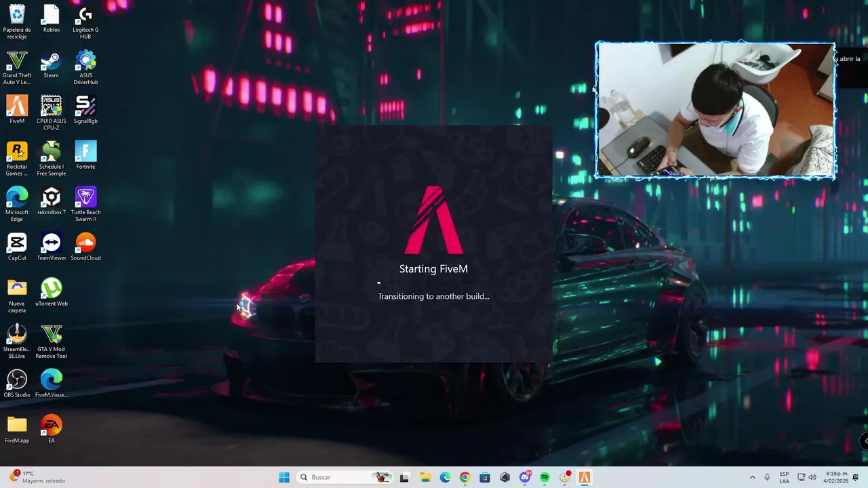Open Google Chrome from the taskbar
This screenshot has width=868, height=488.
[465, 477]
